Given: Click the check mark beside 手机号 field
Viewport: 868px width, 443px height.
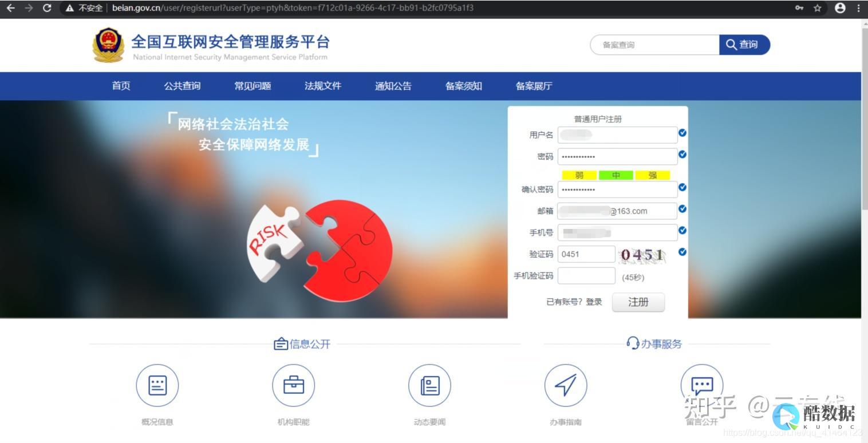Looking at the screenshot, I should click(x=682, y=231).
